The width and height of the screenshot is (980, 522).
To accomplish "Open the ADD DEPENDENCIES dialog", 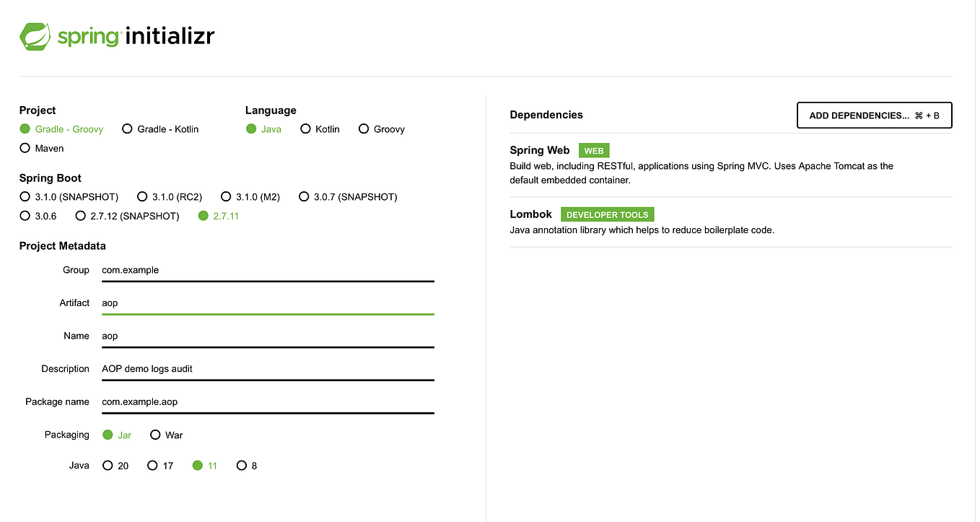I will pos(874,115).
